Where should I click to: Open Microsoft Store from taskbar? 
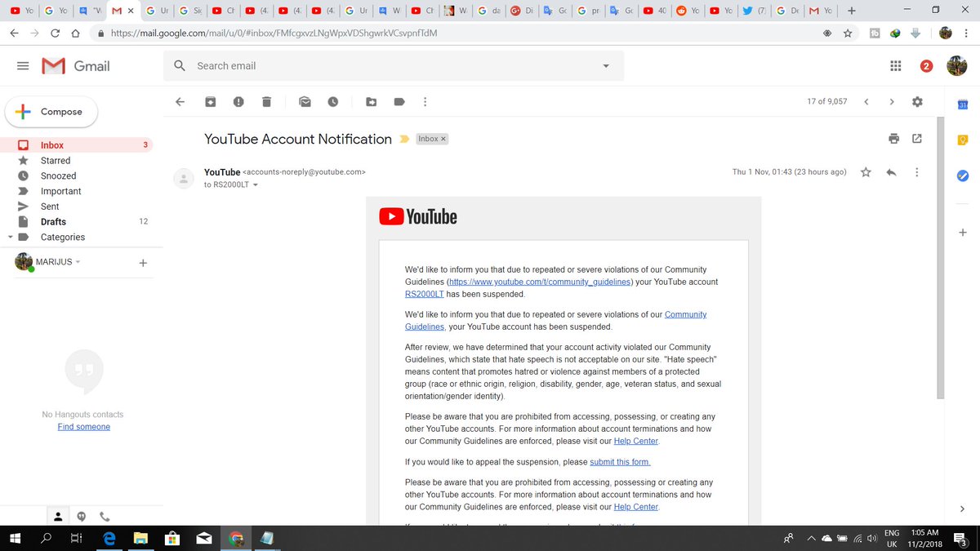click(172, 538)
